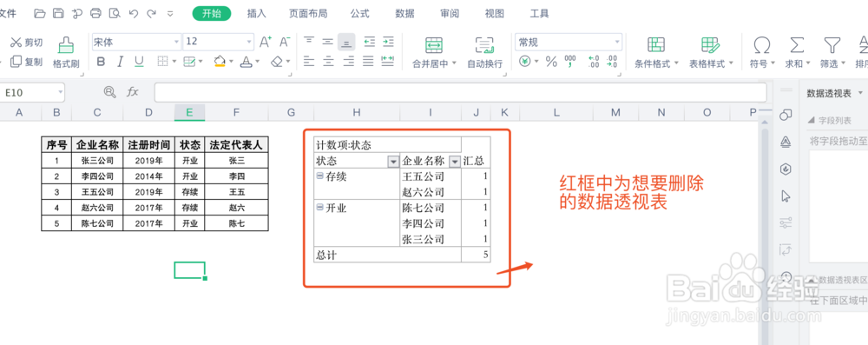Collapse the 存续 group in pivot table

[x=319, y=176]
